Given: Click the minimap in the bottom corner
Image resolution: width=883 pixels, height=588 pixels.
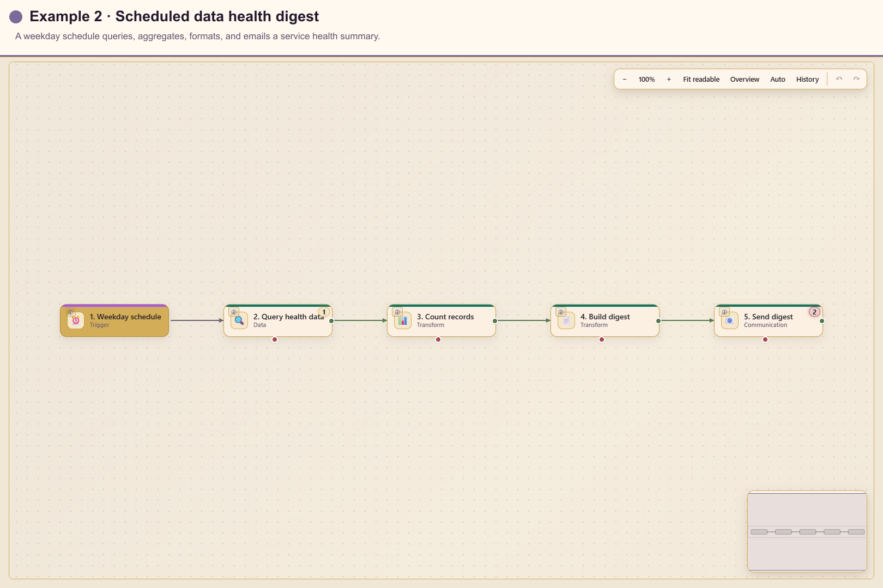Looking at the screenshot, I should (807, 531).
